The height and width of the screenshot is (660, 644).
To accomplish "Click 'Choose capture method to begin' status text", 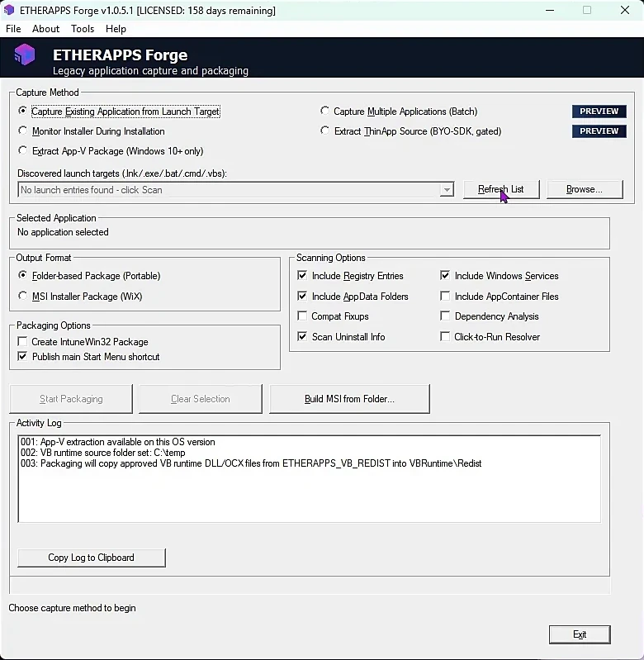I will click(72, 608).
